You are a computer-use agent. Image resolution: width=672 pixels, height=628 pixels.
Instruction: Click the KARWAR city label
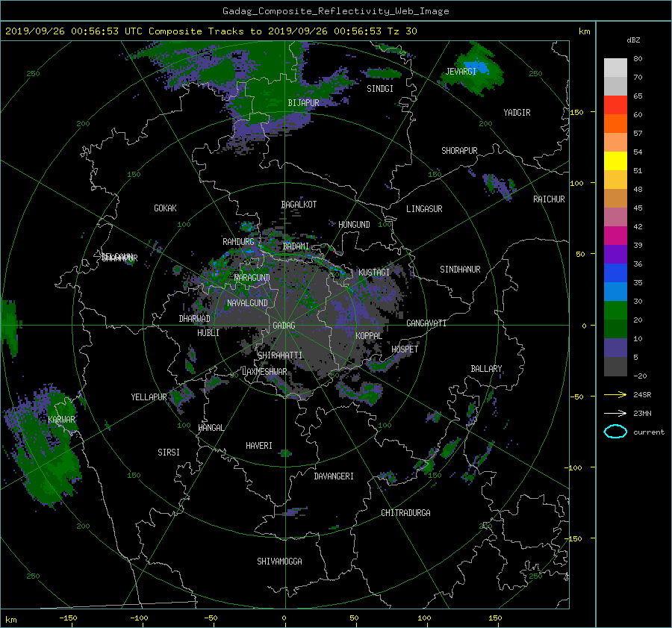pyautogui.click(x=61, y=420)
